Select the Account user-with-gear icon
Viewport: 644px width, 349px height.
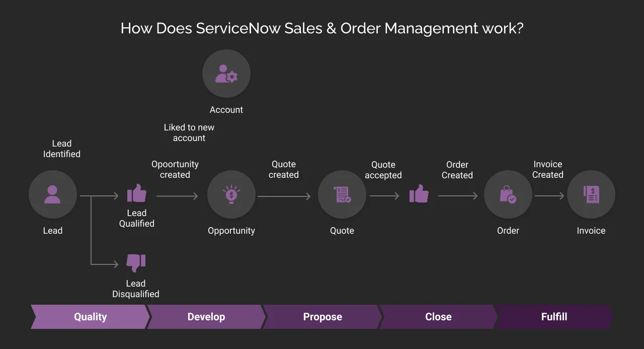(226, 74)
